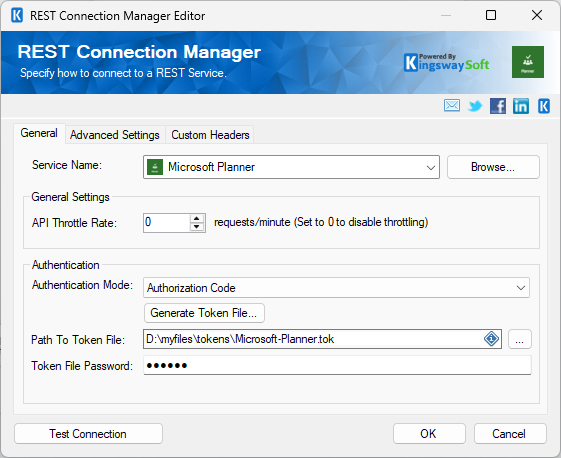Viewport: 561px width, 458px height.
Task: Click the KingswaySoft K icon near LinkedIn
Action: 544,106
